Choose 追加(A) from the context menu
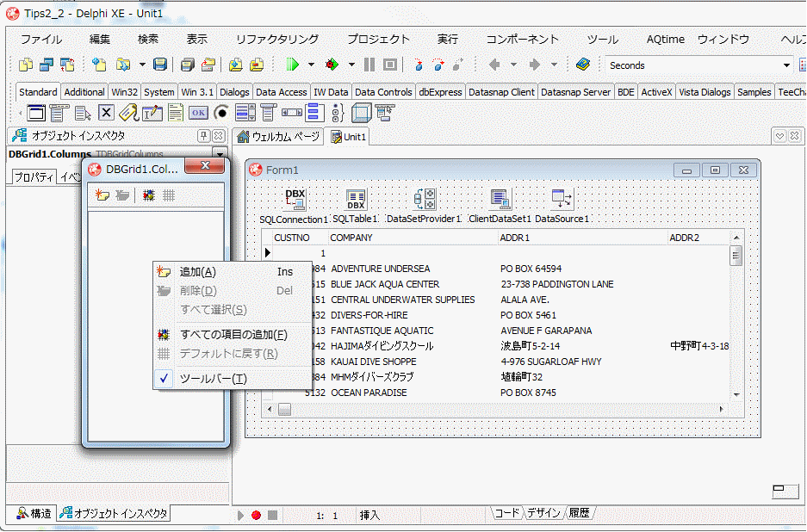The width and height of the screenshot is (807, 532). coord(233,272)
